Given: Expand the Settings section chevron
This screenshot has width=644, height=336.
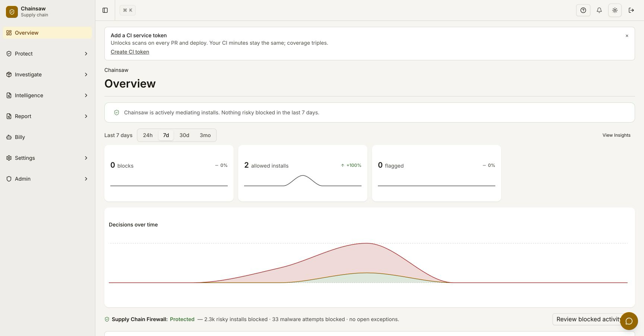Looking at the screenshot, I should tap(86, 158).
